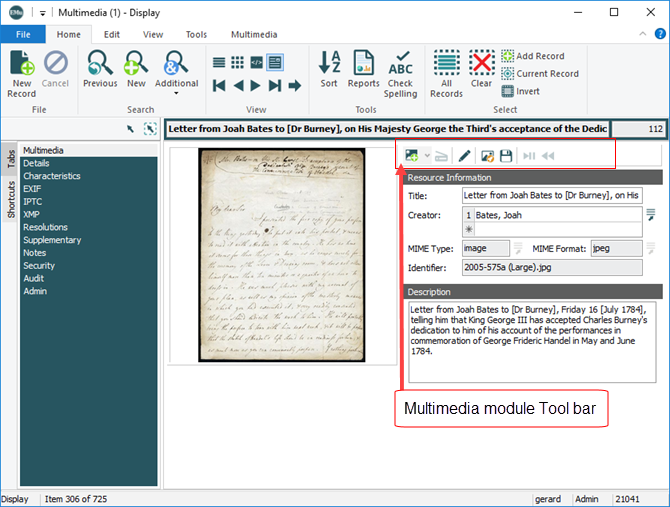Expand the Additional search dropdown
Viewport: 670px width, 507px height.
point(176,94)
